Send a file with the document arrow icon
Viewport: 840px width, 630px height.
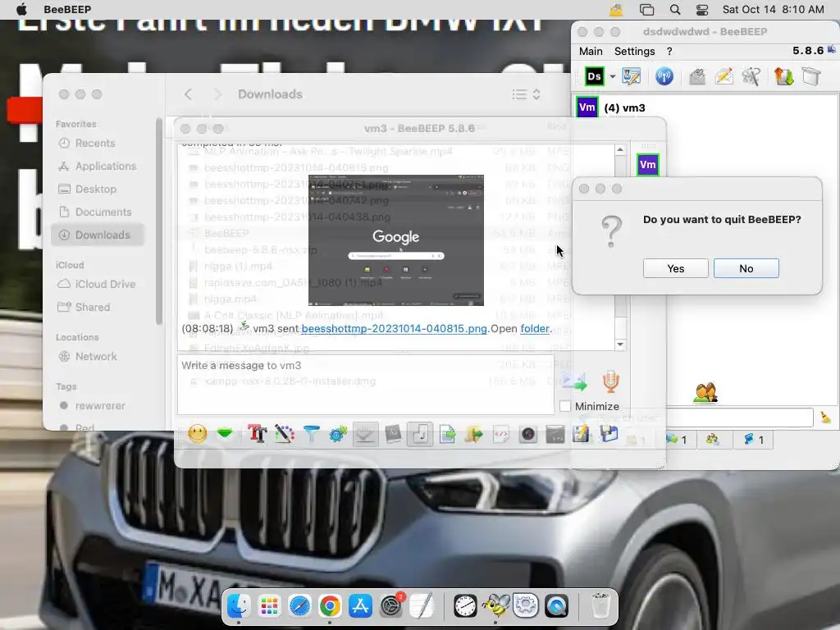tap(447, 434)
